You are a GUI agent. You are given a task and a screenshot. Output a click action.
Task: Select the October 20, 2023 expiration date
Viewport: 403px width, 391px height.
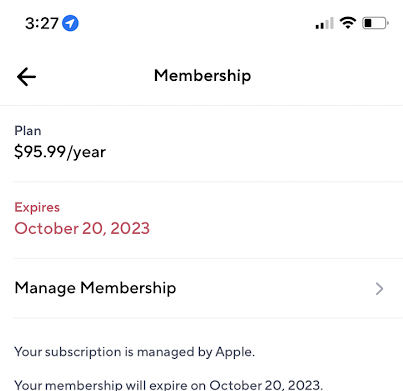82,229
